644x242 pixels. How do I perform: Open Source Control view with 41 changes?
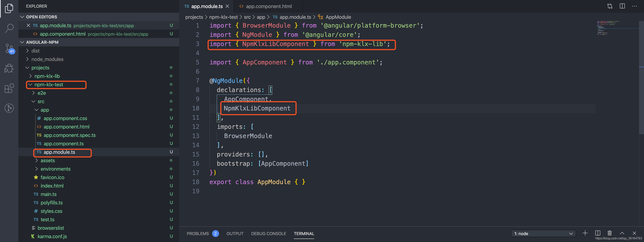point(10,49)
